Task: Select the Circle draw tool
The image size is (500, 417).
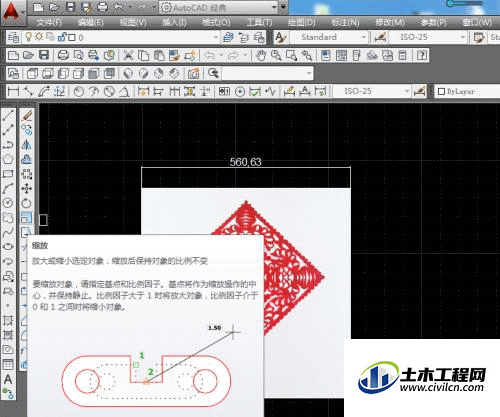Action: coord(8,203)
